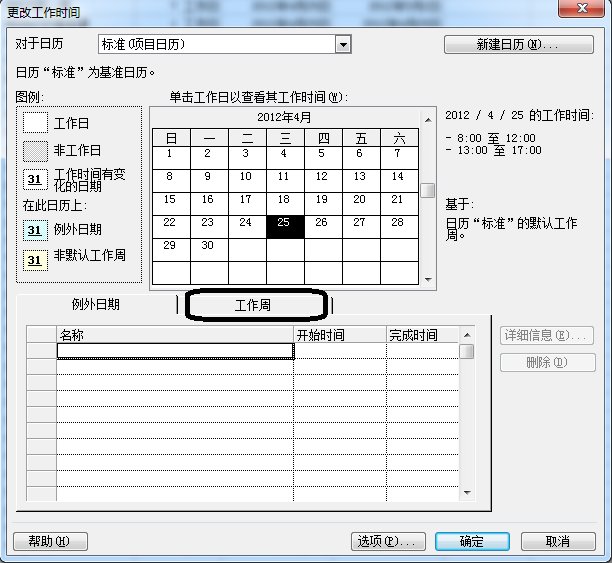Click the 非默认工作周 legend 31 icon

(36, 260)
